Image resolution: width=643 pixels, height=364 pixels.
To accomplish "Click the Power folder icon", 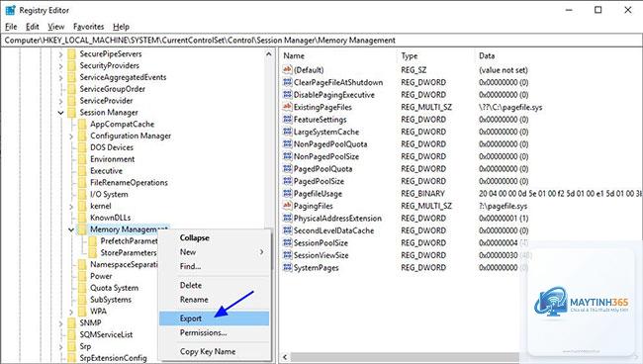I will pyautogui.click(x=82, y=276).
